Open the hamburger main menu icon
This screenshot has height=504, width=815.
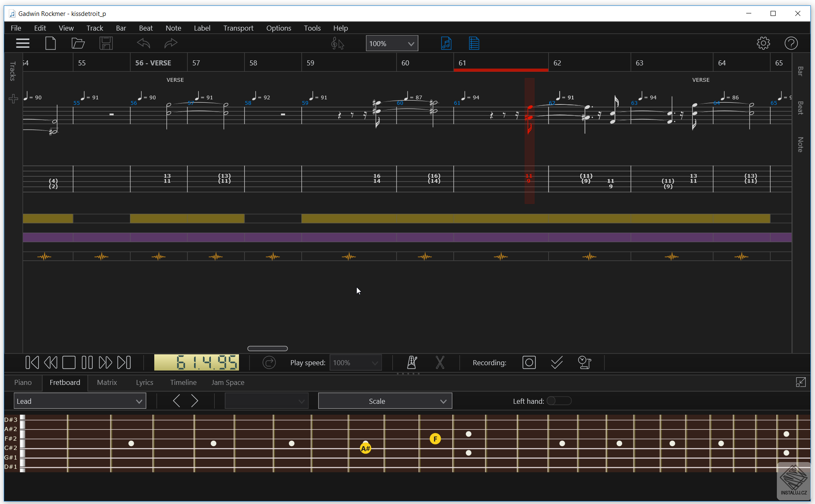(23, 43)
